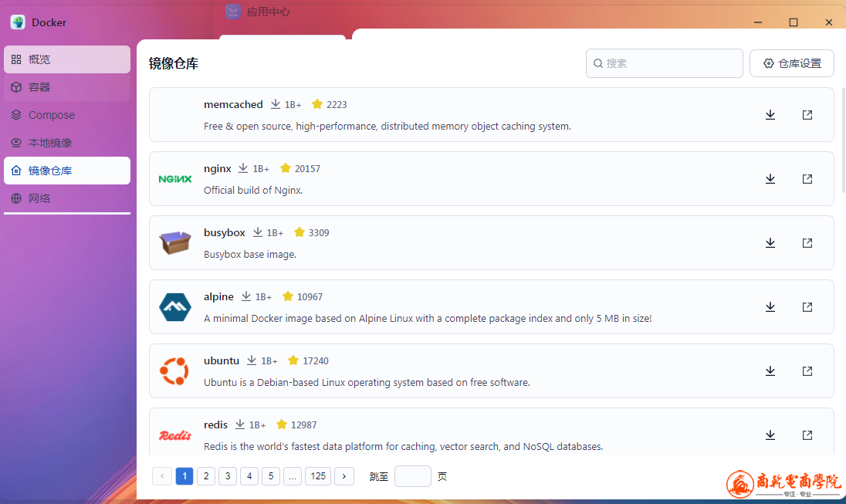
Task: Open memcached in external page
Action: 807,115
